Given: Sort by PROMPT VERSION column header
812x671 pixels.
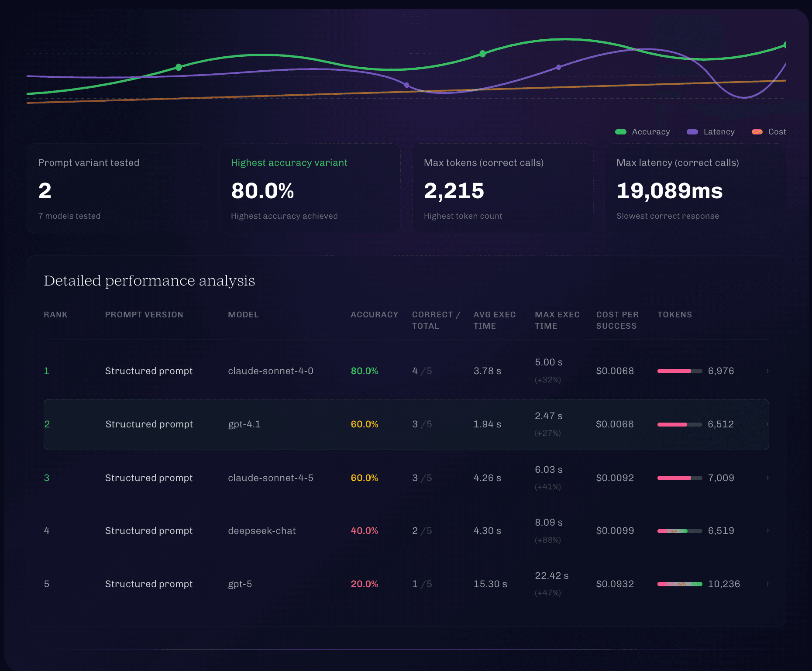Looking at the screenshot, I should pyautogui.click(x=144, y=315).
